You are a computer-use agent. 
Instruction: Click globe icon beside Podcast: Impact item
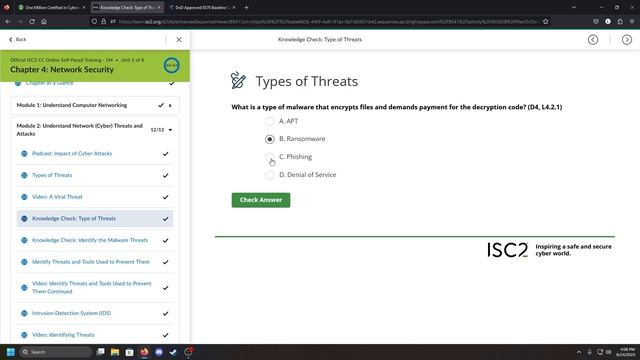24,153
